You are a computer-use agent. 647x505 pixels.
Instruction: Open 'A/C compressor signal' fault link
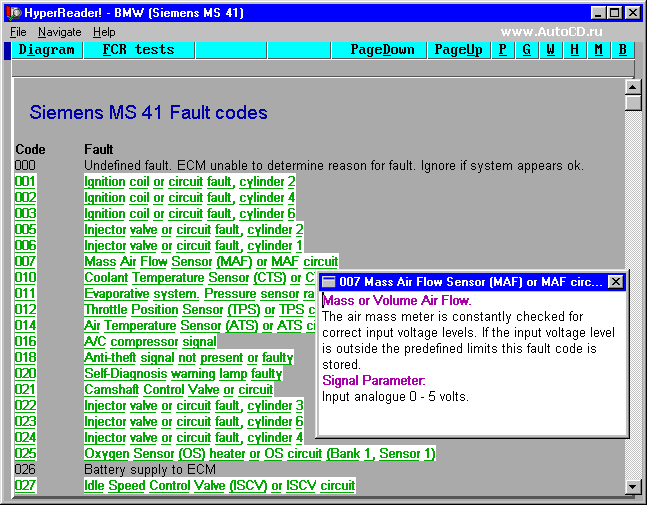150,342
